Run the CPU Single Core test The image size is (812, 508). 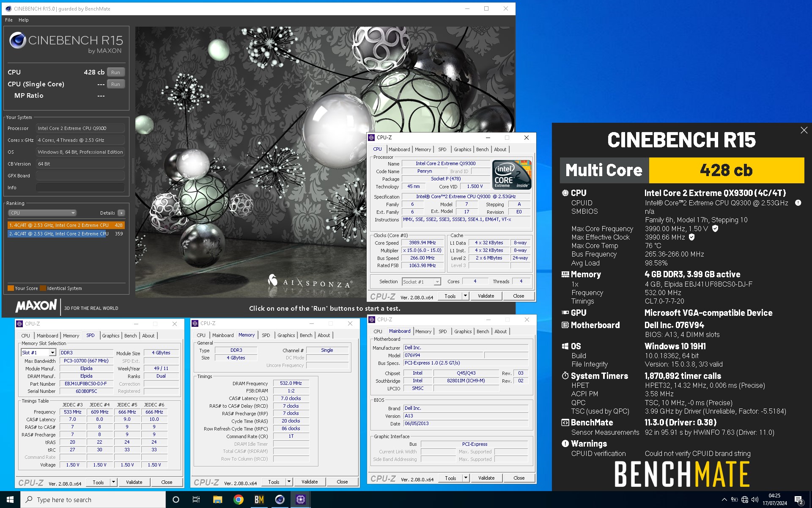coord(115,84)
